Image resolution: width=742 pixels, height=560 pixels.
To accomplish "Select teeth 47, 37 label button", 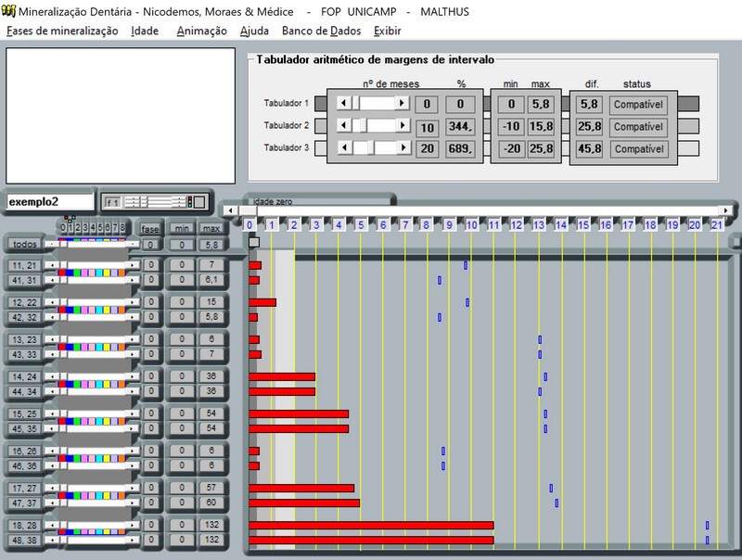I will [23, 503].
